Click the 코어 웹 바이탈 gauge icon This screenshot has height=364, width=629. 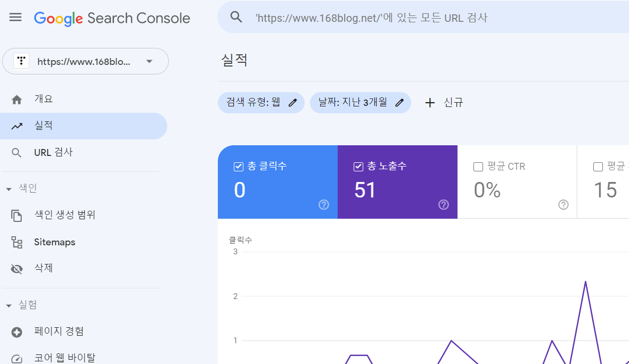17,358
